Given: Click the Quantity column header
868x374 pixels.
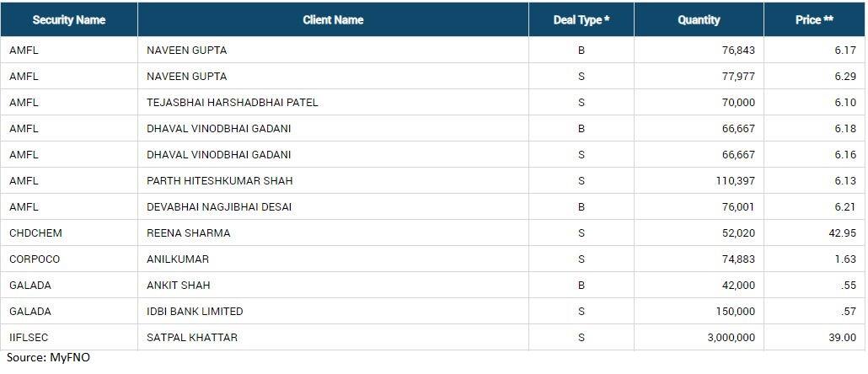Looking at the screenshot, I should pyautogui.click(x=699, y=20).
